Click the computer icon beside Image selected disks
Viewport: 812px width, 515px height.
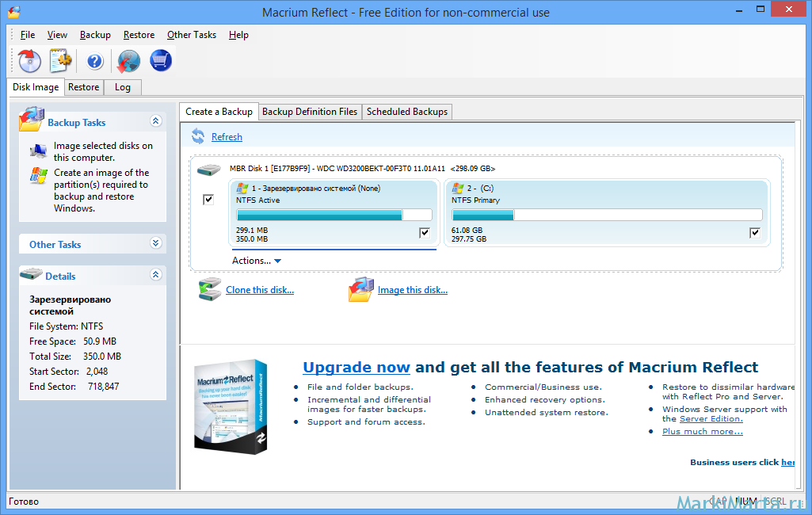(38, 151)
